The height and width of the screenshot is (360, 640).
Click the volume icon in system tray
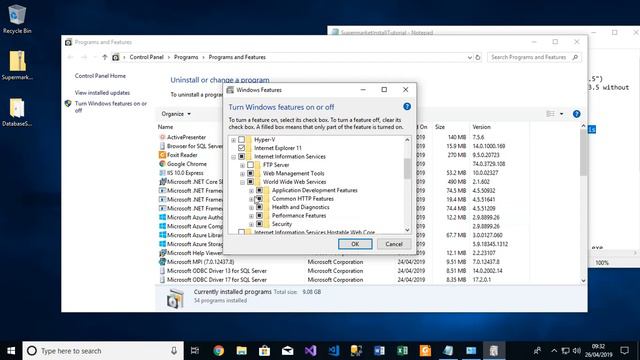tap(576, 351)
